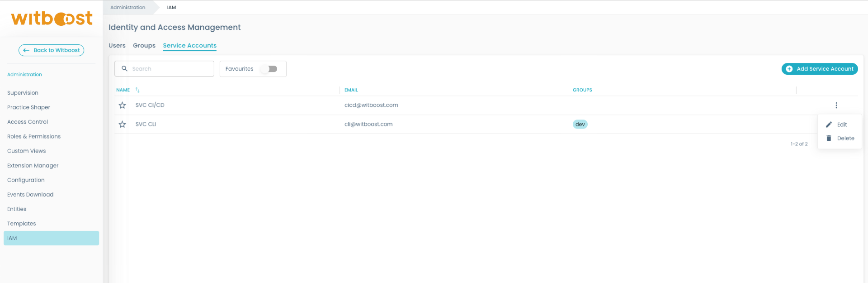Click the sort arrows next to NAME

(137, 90)
